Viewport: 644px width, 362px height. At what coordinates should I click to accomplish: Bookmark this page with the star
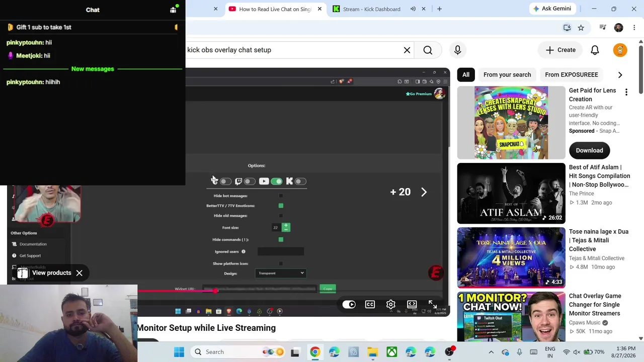[x=581, y=28]
